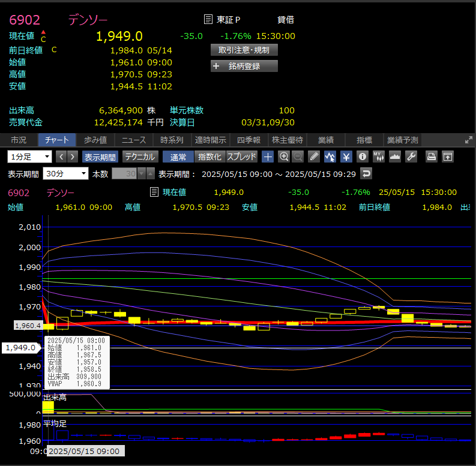The image size is (476, 466).
Task: Click the first yellow volume bar
Action: (x=48, y=407)
